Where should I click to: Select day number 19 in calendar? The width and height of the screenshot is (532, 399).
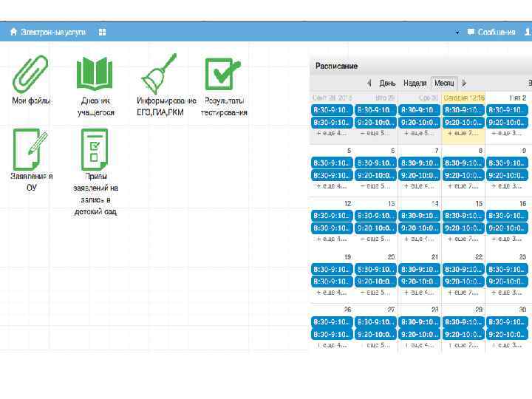[347, 257]
